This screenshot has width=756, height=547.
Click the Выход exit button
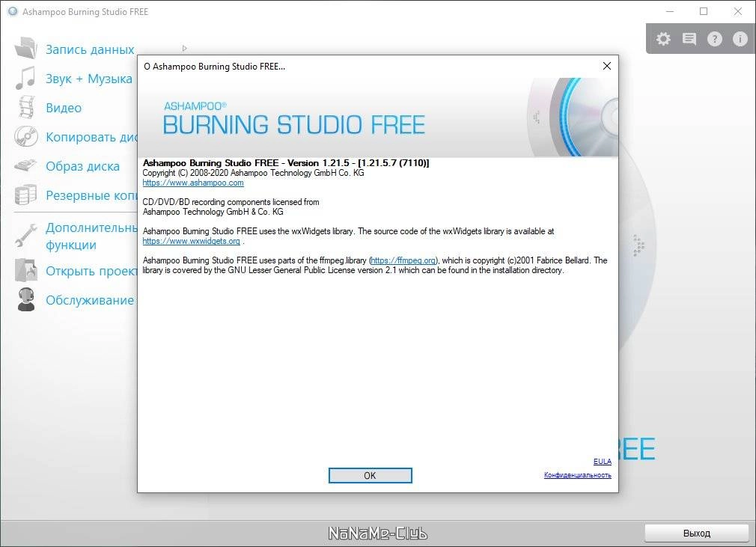point(697,533)
